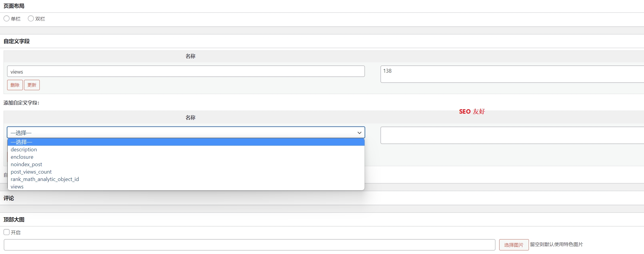
Task: Enable the 开启 top banner checkbox
Action: click(7, 232)
